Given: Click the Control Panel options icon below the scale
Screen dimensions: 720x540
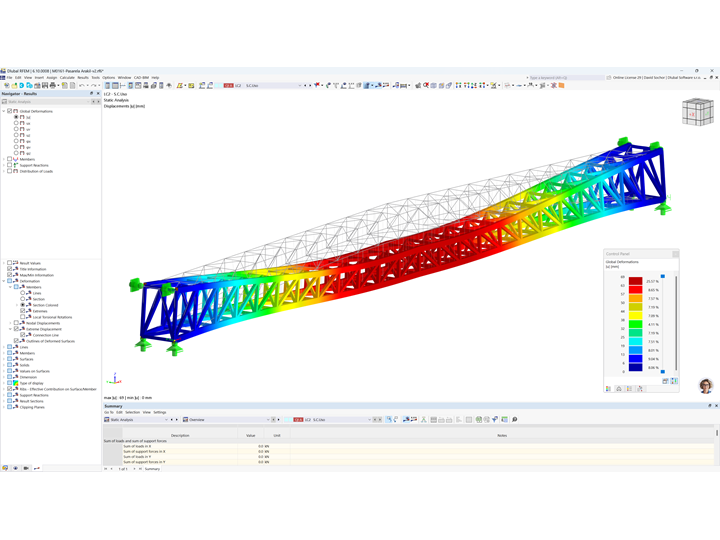Looking at the screenshot, I should pyautogui.click(x=665, y=381).
